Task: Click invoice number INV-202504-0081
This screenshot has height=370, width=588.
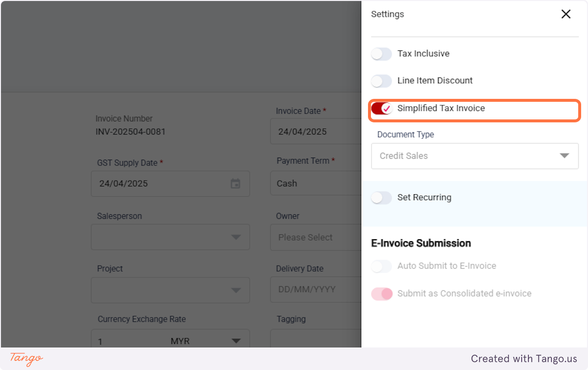Action: tap(130, 132)
